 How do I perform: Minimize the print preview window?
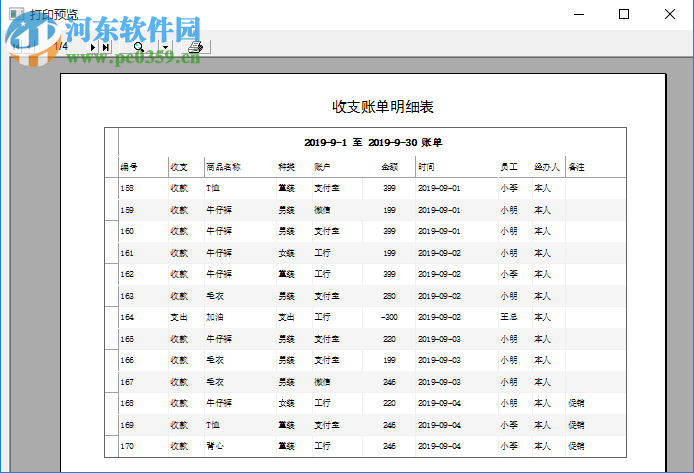click(x=579, y=14)
